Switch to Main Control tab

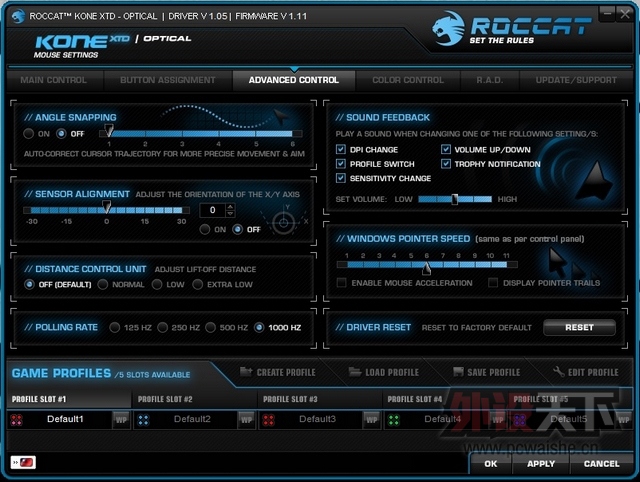tap(53, 80)
